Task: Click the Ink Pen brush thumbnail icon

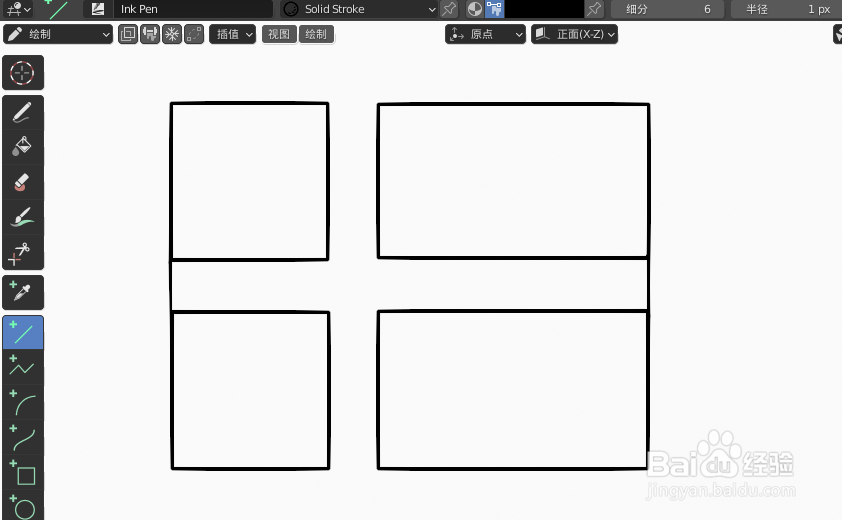Action: coord(98,9)
